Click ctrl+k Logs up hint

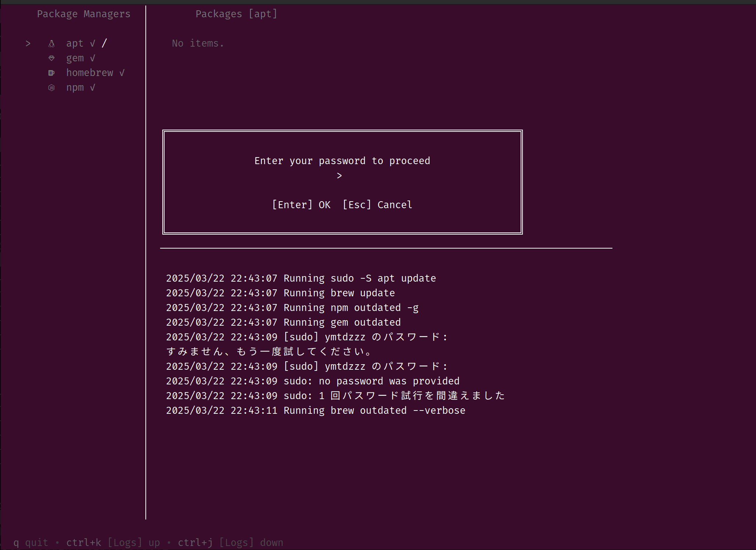(113, 542)
